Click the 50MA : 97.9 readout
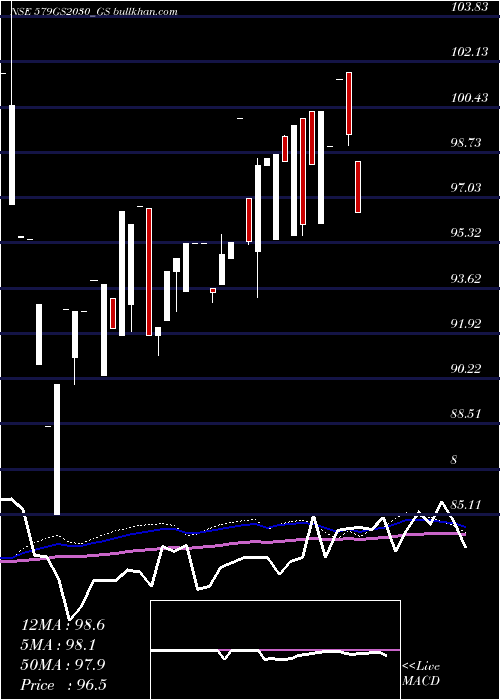500x700 pixels. click(x=62, y=665)
